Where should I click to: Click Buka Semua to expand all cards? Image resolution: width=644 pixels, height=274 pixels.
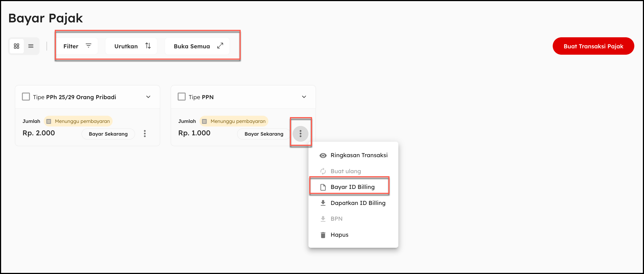pos(198,46)
